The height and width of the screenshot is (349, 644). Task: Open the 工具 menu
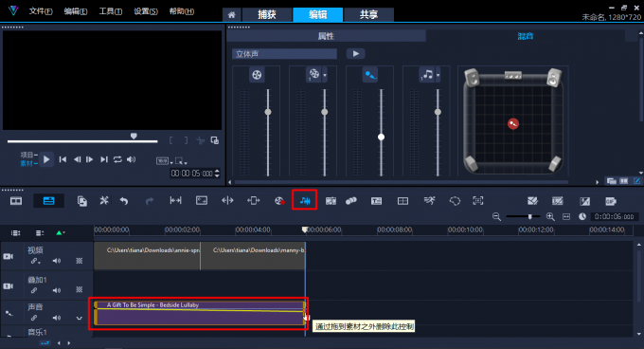(111, 11)
